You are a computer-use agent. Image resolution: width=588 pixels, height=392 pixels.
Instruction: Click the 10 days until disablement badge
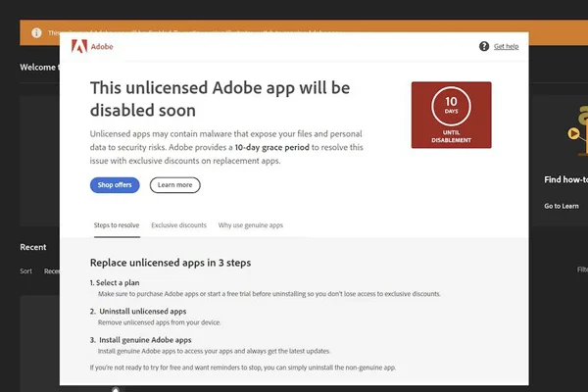tap(451, 115)
